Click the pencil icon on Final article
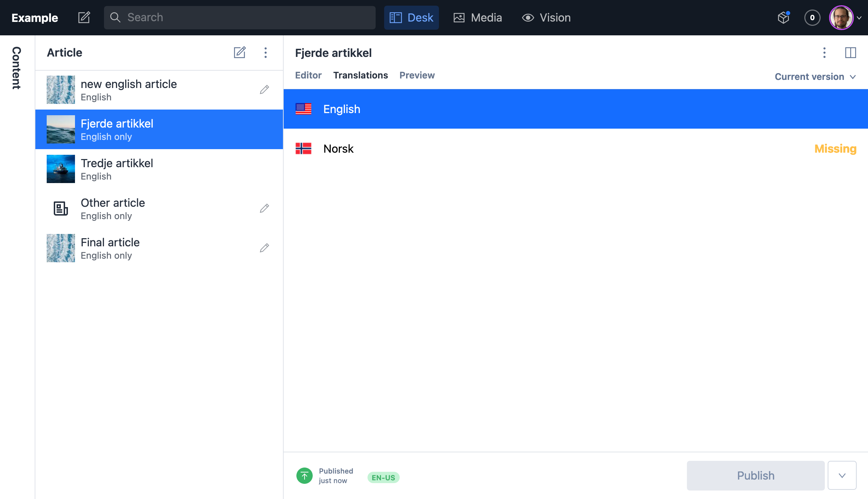Viewport: 868px width, 499px height. (x=264, y=248)
